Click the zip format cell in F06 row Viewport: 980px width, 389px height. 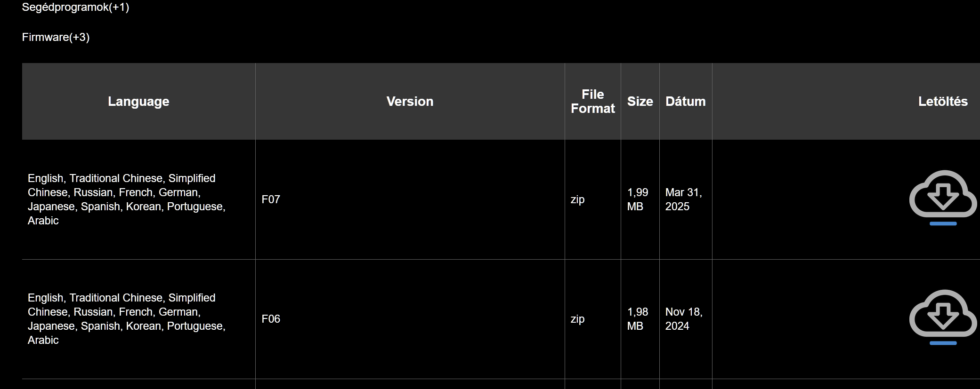click(577, 319)
